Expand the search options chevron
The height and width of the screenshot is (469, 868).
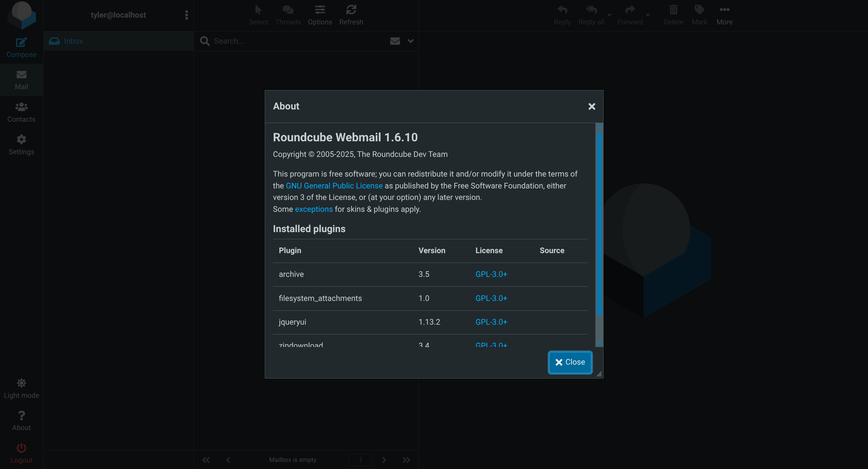(x=411, y=41)
